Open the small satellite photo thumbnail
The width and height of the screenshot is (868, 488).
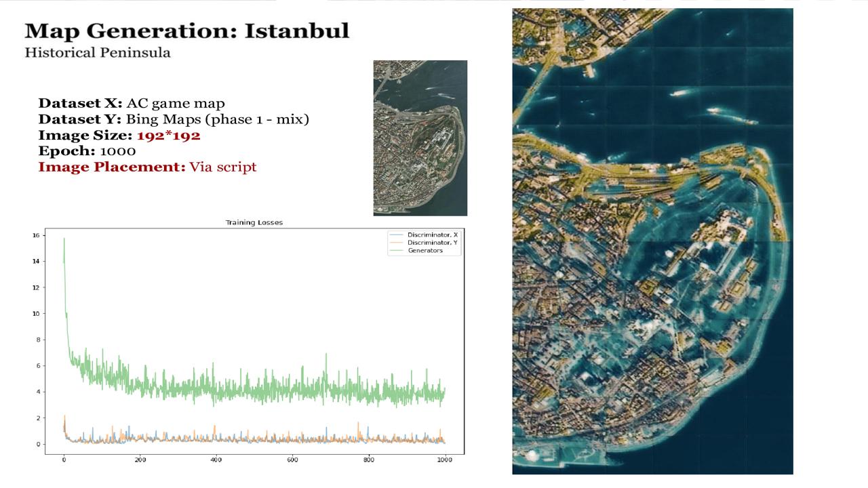420,138
